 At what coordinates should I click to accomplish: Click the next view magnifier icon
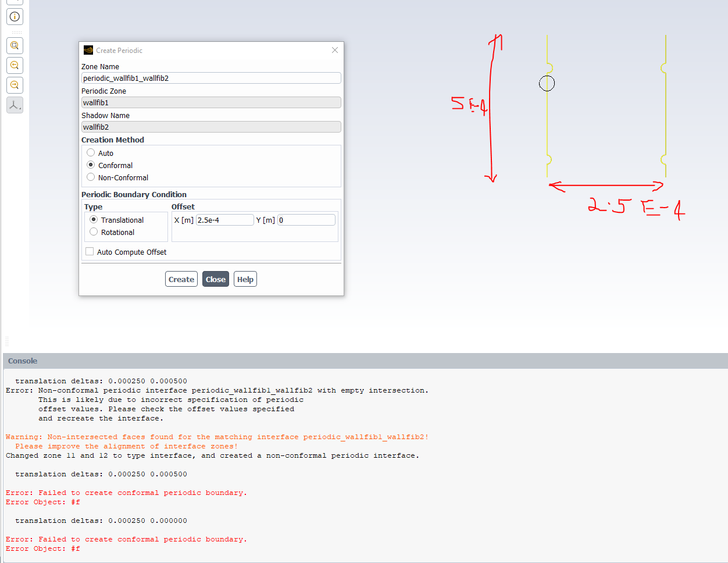[15, 85]
